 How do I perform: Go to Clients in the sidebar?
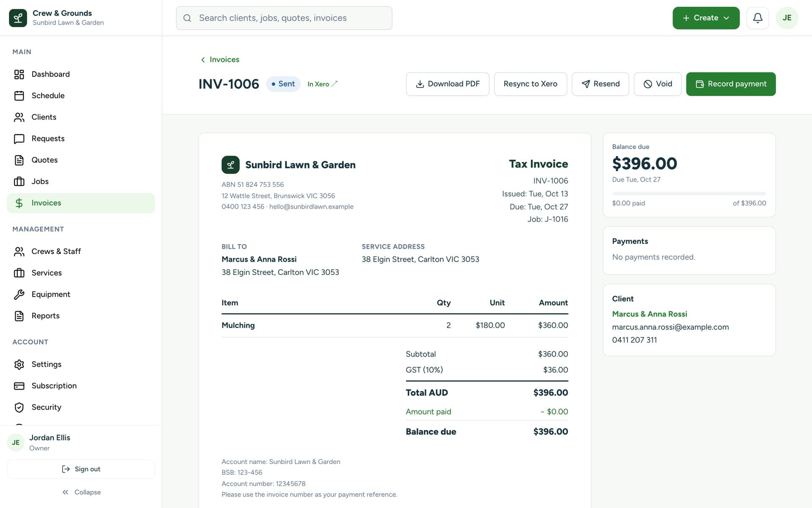81,117
